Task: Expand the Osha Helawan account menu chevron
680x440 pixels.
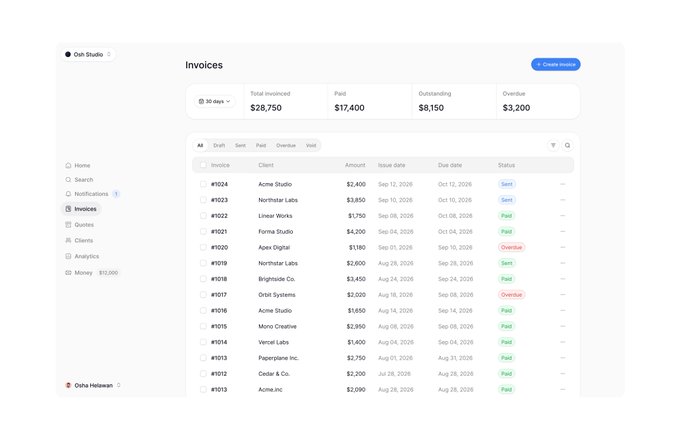Action: (x=118, y=385)
